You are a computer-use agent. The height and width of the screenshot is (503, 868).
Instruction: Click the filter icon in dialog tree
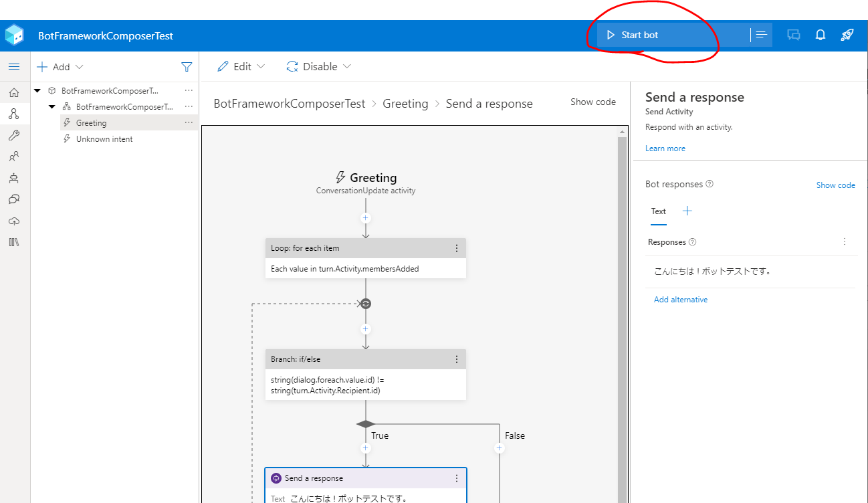point(187,67)
